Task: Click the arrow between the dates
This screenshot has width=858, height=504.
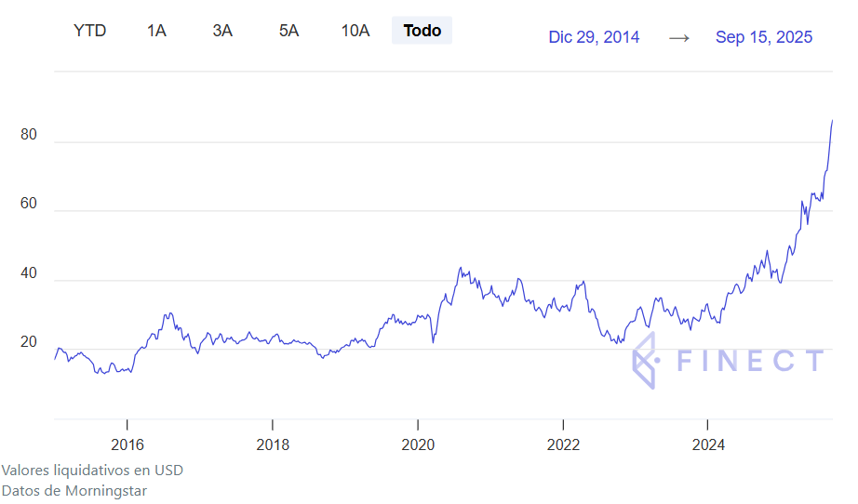Action: click(679, 37)
